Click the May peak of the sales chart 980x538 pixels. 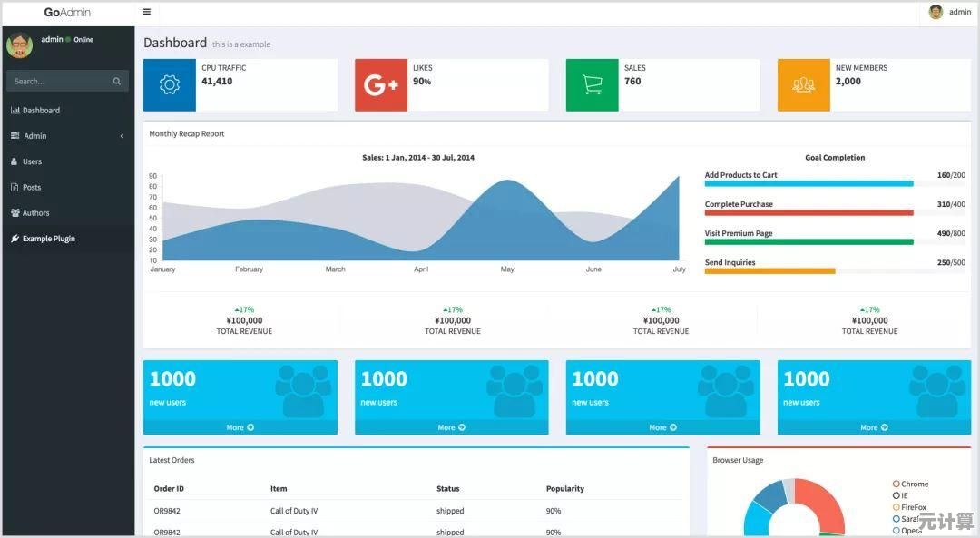[508, 182]
